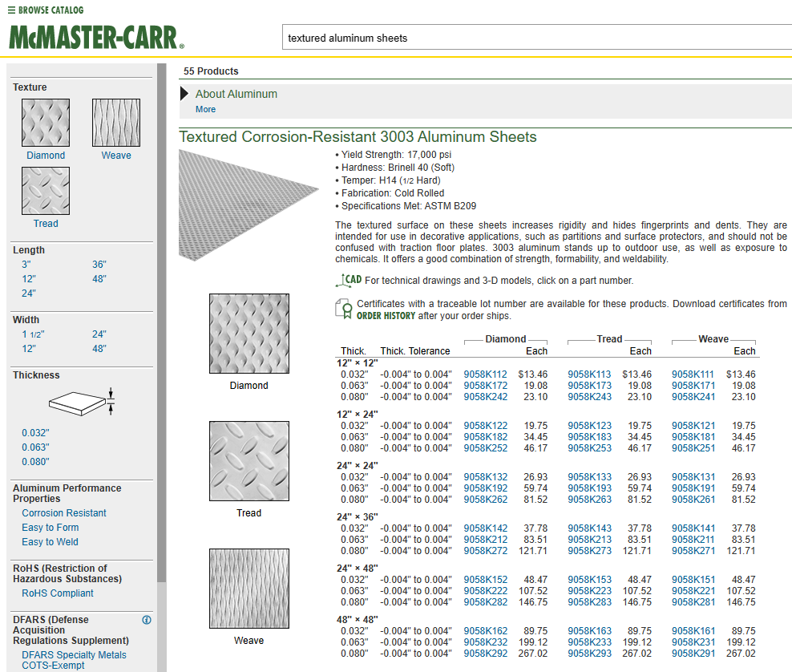Viewport: 792px width, 672px height.
Task: Open part number 9058K223
Action: point(589,591)
